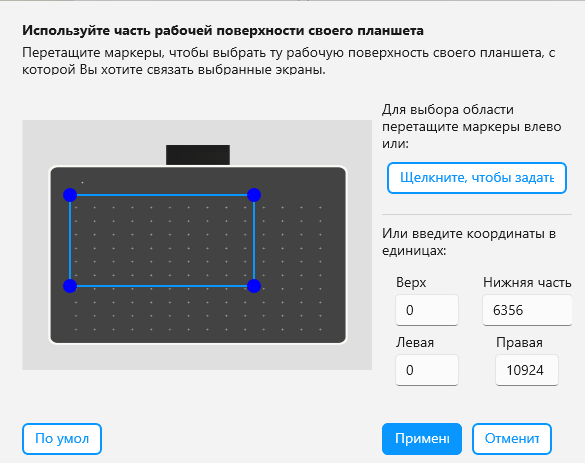Click the black connector block above tablet

[198, 155]
